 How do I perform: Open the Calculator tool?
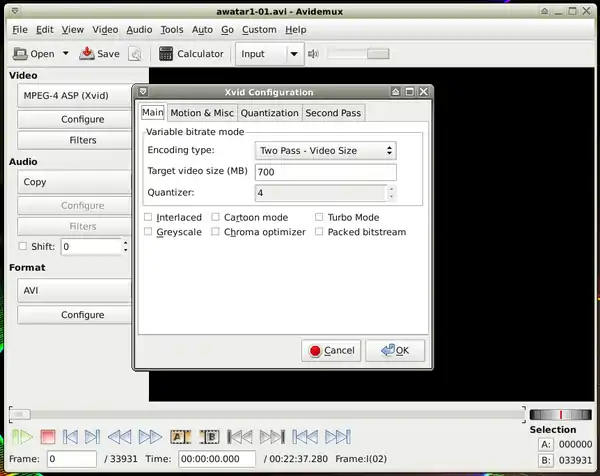(x=191, y=54)
